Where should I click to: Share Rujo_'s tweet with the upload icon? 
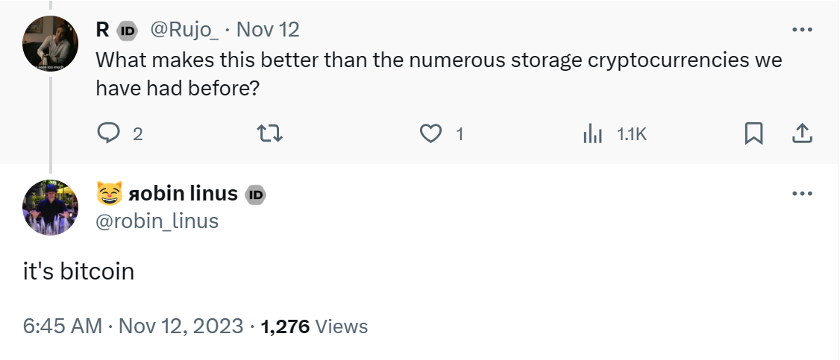pyautogui.click(x=802, y=134)
